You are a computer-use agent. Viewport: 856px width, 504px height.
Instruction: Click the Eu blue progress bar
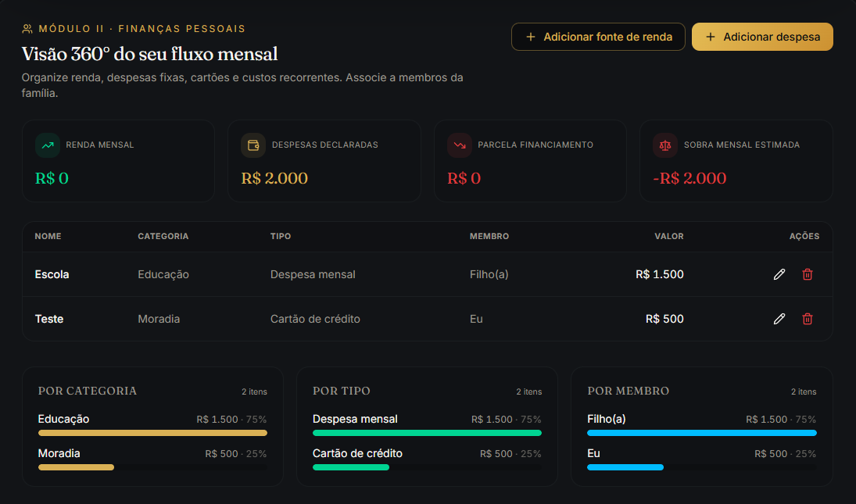[625, 467]
